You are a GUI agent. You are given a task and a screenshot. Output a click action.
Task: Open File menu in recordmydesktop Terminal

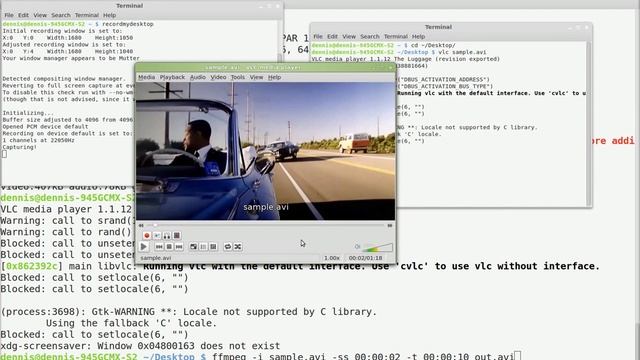pyautogui.click(x=9, y=15)
